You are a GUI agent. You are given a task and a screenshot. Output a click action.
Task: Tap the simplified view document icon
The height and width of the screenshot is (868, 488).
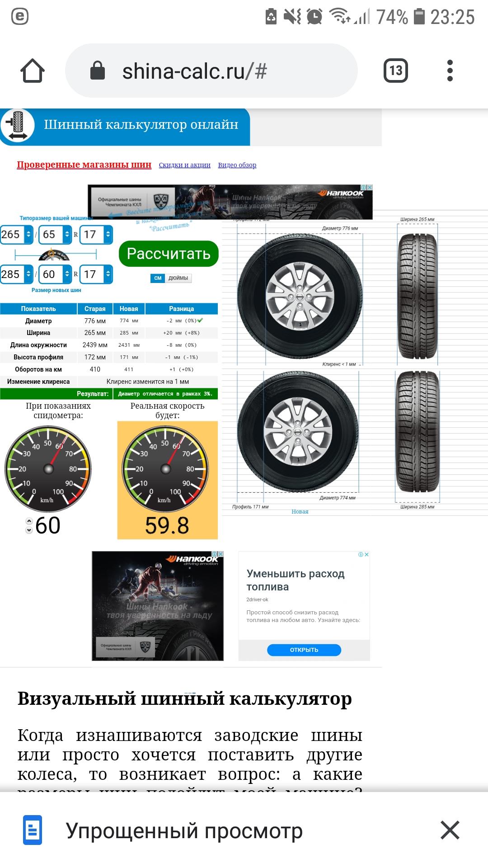tap(33, 830)
